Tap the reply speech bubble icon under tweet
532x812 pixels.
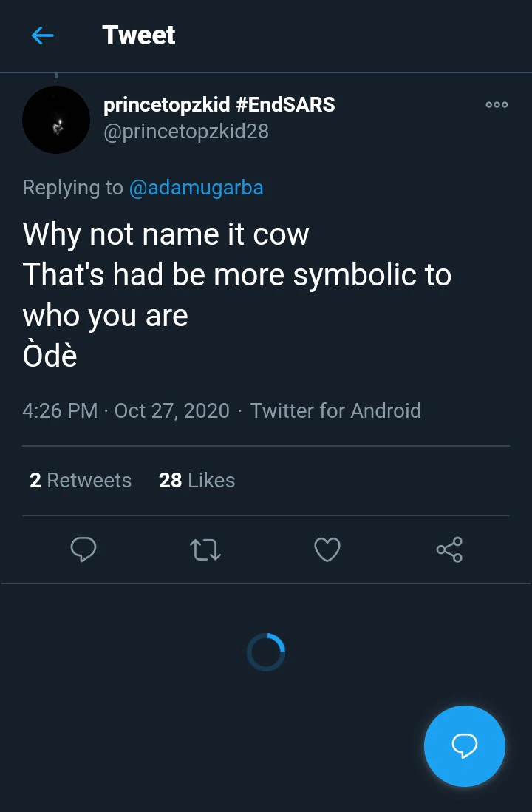83,549
